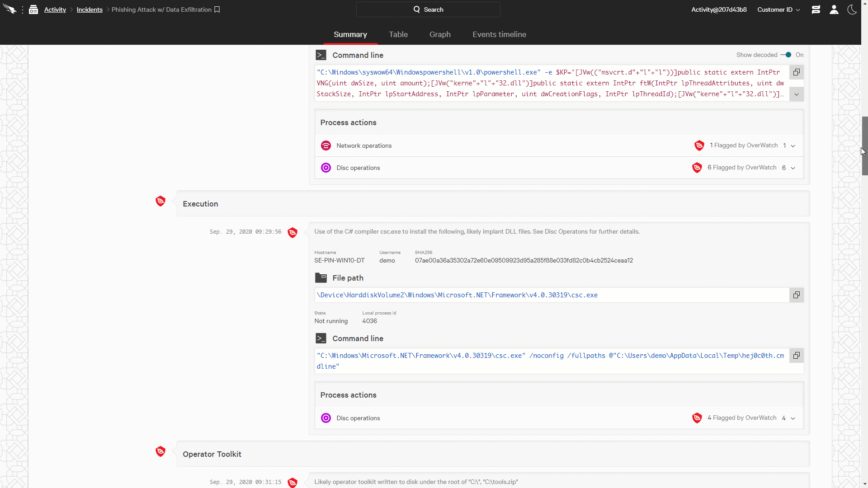
Task: Toggle the Show decoded switch
Action: [x=786, y=55]
